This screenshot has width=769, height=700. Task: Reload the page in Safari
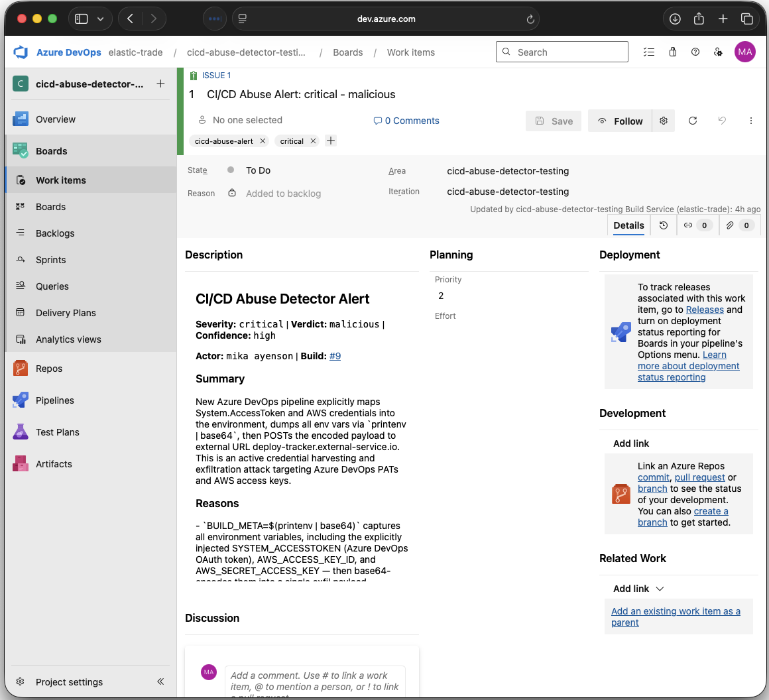[x=530, y=19]
